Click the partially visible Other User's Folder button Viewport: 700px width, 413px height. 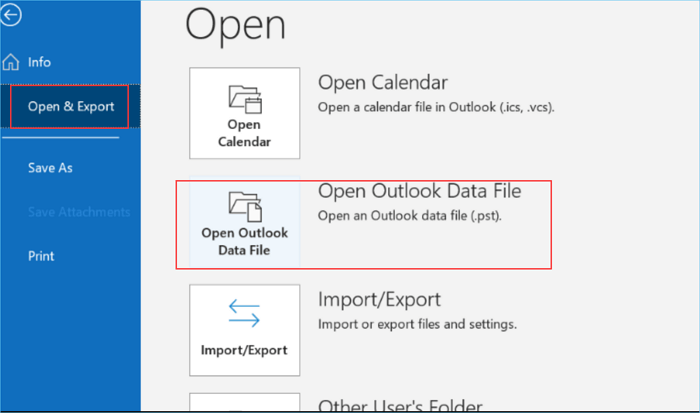tap(244, 402)
